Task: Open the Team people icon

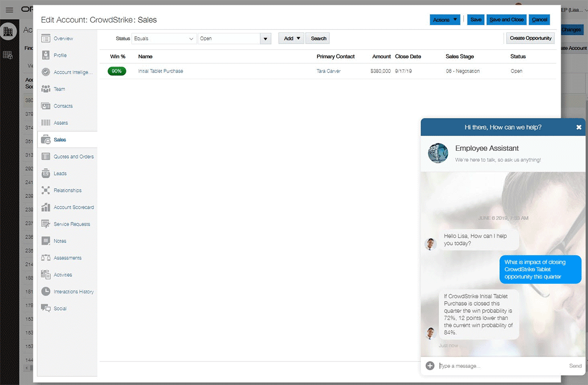Action: [46, 89]
